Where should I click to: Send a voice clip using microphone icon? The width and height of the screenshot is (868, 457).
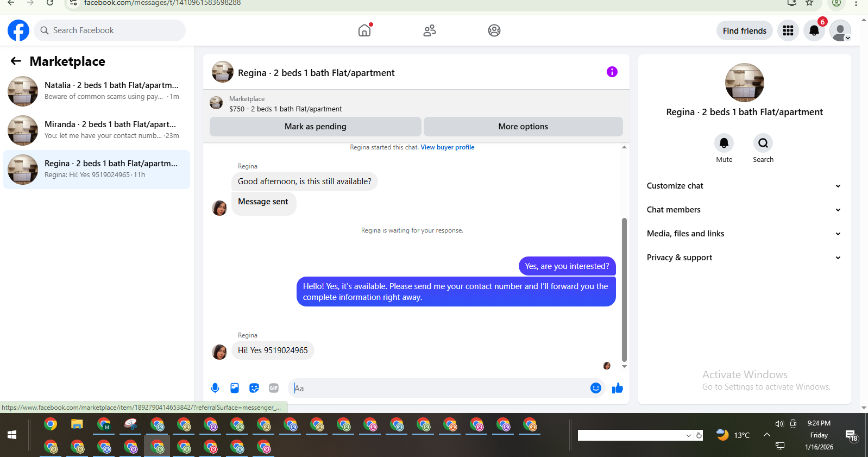[x=215, y=388]
